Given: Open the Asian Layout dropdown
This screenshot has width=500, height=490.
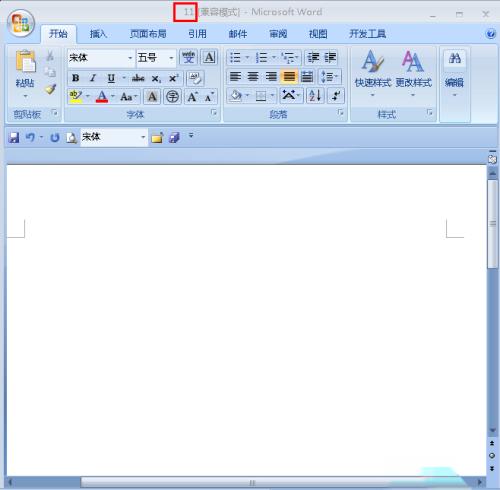Looking at the screenshot, I should pyautogui.click(x=291, y=96).
